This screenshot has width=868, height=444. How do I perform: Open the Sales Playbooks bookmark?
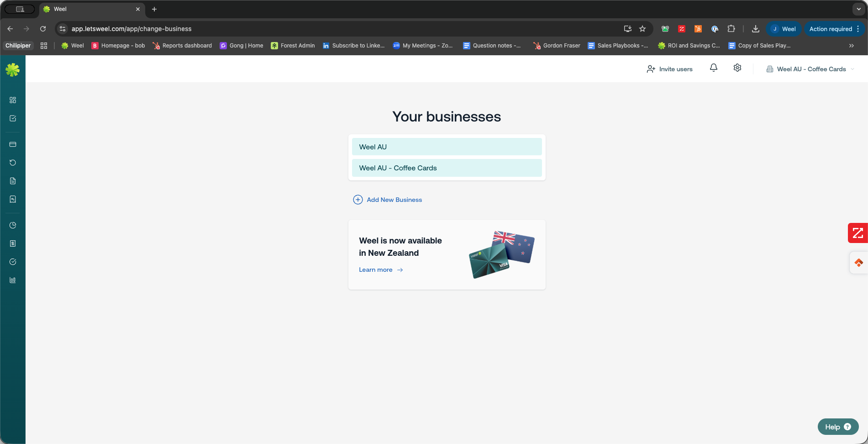(618, 46)
